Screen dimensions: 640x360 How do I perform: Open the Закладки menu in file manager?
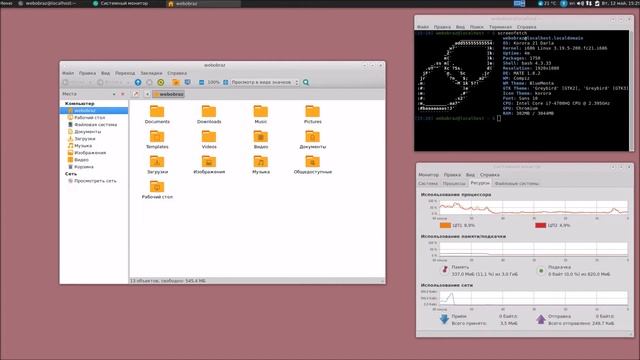point(151,73)
